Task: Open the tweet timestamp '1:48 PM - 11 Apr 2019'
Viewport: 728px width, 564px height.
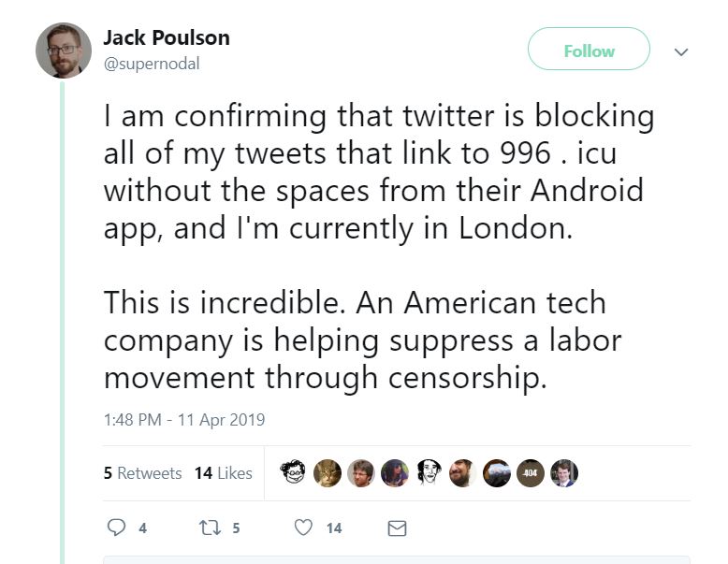Action: [x=184, y=420]
